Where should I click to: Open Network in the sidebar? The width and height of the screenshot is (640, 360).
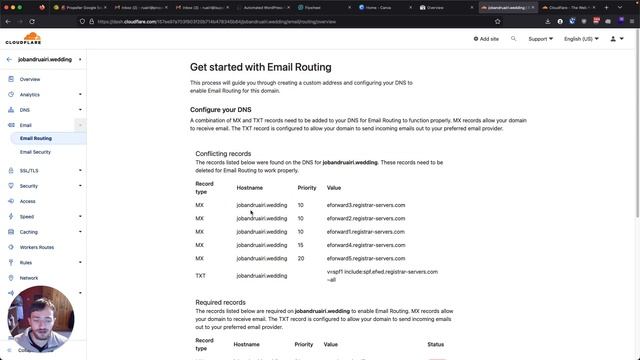29,278
